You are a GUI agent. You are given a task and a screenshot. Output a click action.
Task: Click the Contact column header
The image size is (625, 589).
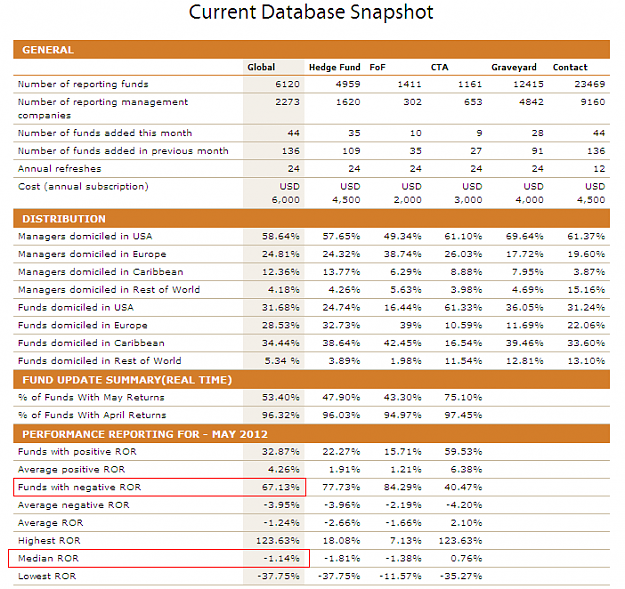570,67
